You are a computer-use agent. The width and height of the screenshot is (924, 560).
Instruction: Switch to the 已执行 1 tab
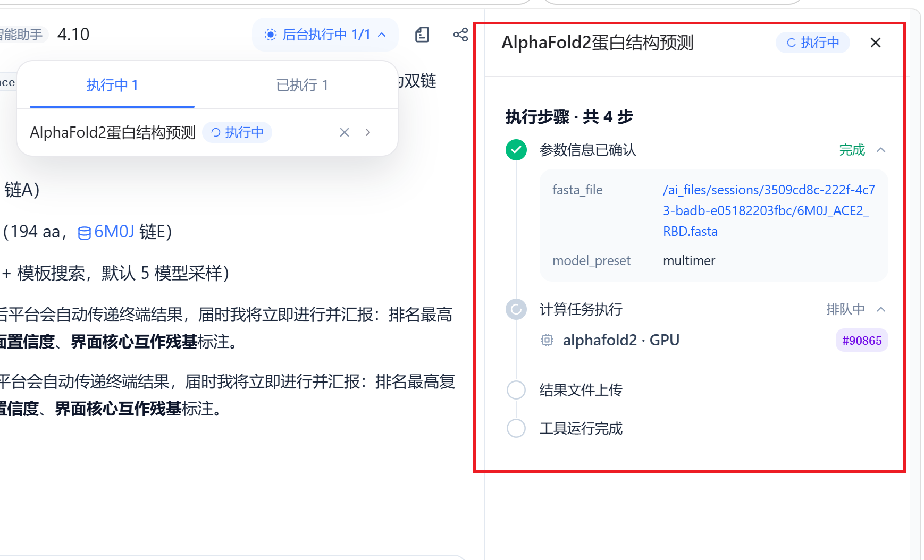click(302, 85)
